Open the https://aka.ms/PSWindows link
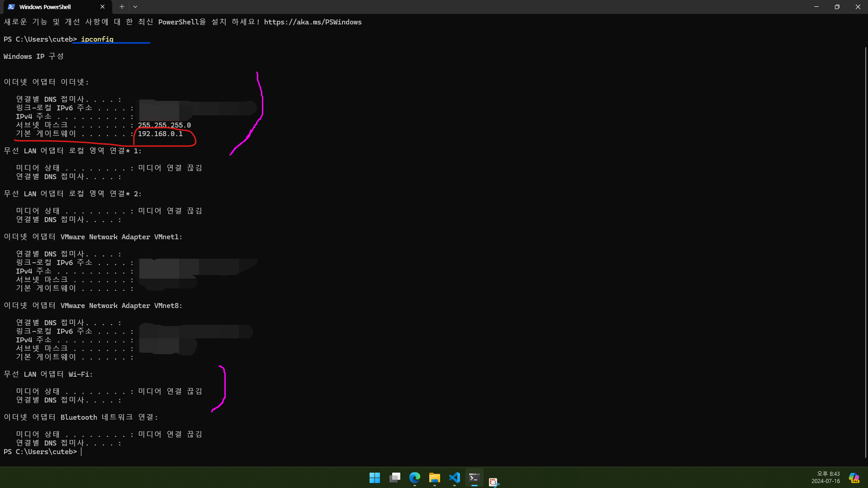The width and height of the screenshot is (868, 488). click(x=313, y=22)
